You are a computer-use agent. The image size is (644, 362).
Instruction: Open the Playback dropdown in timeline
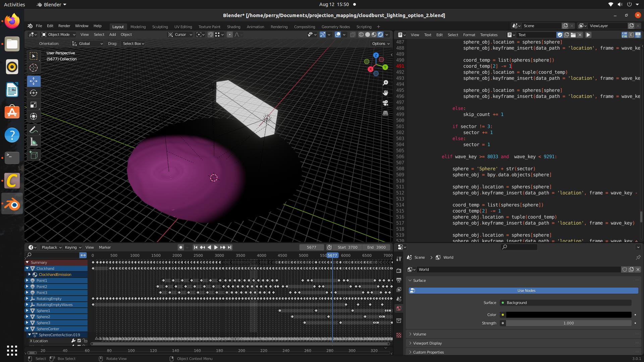point(51,247)
